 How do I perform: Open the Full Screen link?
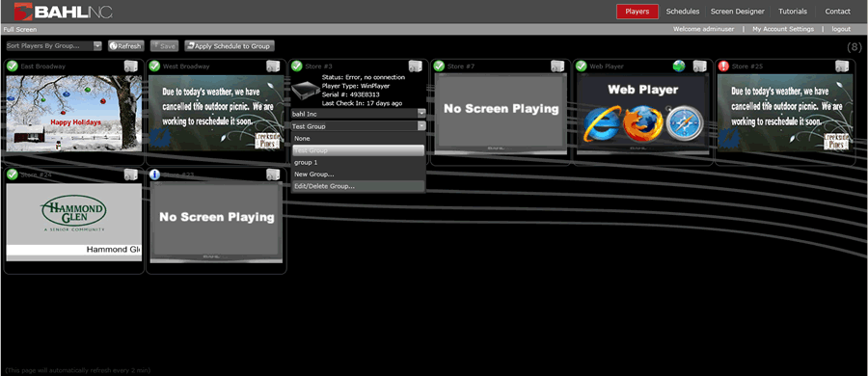[x=20, y=29]
